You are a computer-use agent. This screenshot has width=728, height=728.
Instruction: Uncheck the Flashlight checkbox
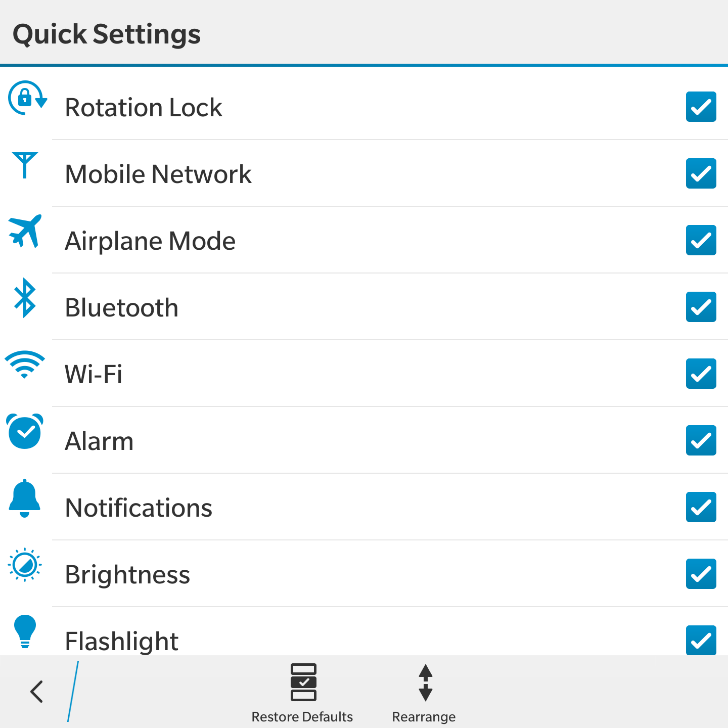[x=701, y=640]
